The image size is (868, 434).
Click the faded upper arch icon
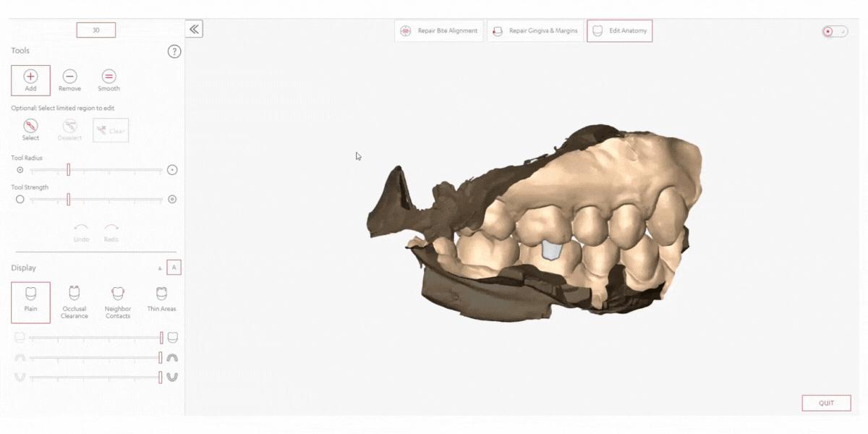tap(20, 357)
